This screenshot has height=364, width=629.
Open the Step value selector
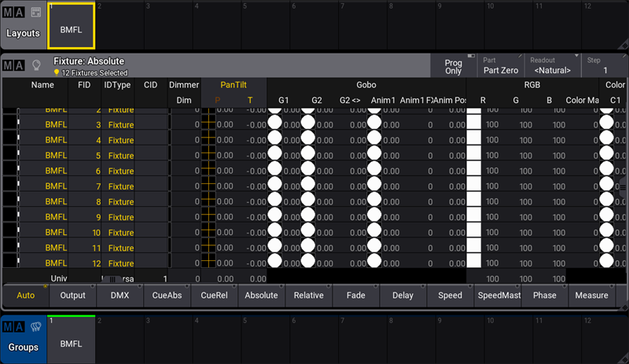(605, 66)
